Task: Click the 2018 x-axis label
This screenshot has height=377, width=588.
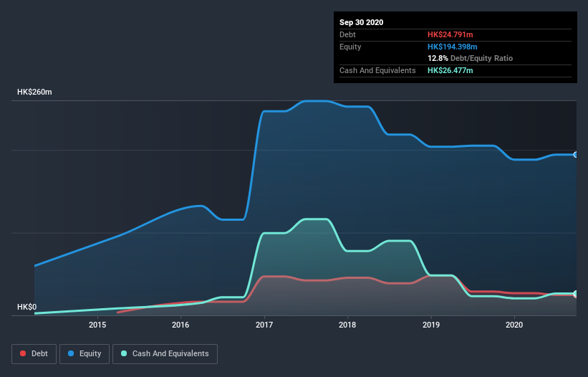Action: pos(347,325)
